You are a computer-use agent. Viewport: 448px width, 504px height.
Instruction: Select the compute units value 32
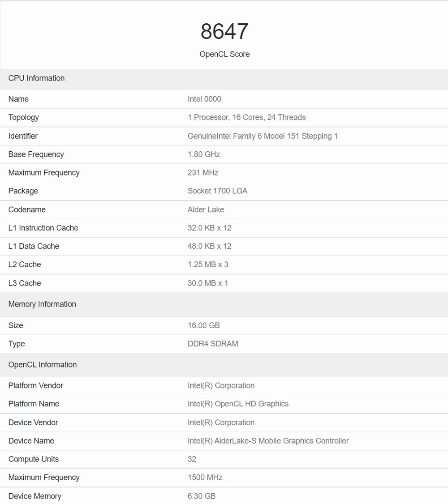(192, 459)
